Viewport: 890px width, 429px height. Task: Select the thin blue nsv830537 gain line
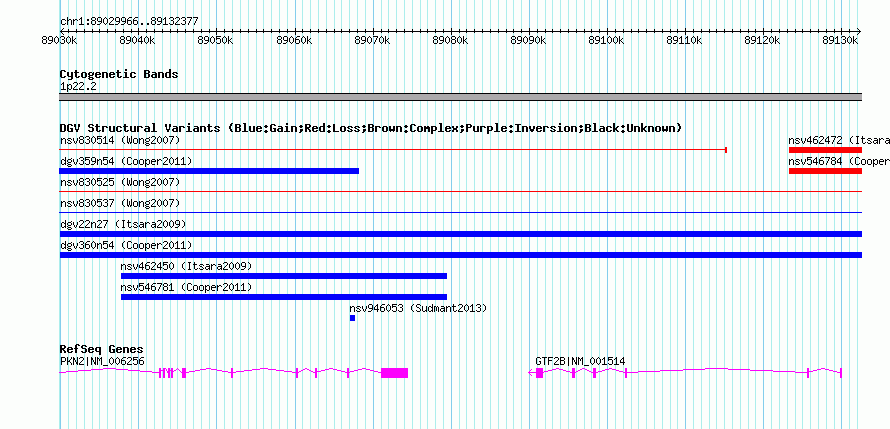coord(461,213)
